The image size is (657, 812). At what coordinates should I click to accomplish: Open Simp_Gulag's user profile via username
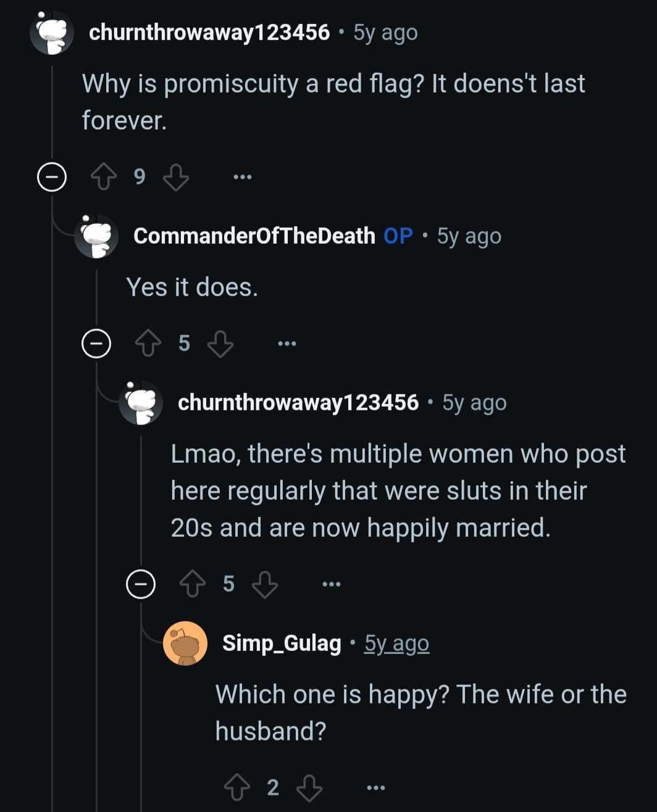[x=282, y=643]
